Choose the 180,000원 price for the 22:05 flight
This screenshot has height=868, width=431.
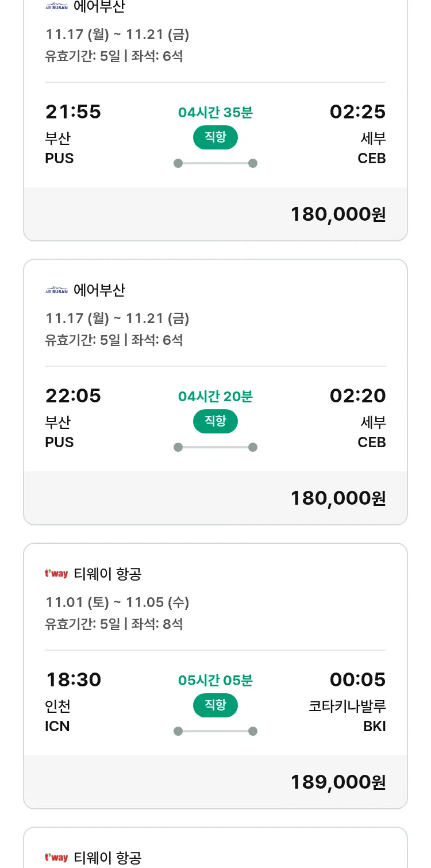pos(338,498)
